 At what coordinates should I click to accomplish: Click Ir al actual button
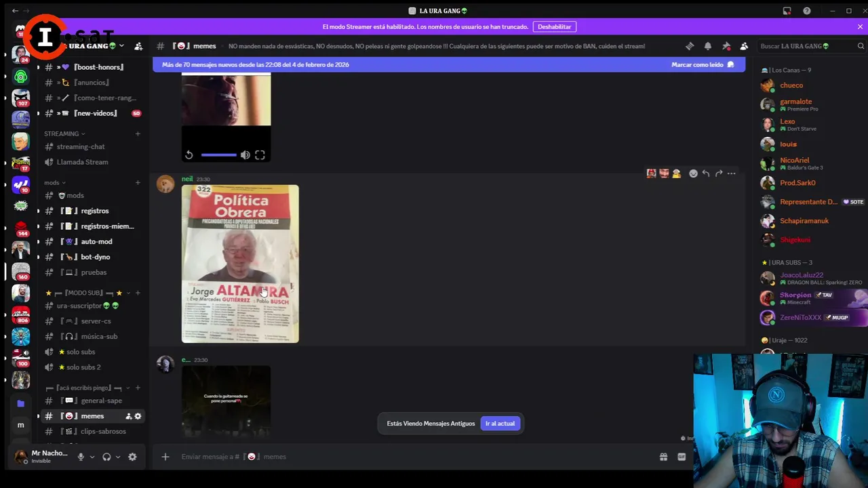(500, 424)
